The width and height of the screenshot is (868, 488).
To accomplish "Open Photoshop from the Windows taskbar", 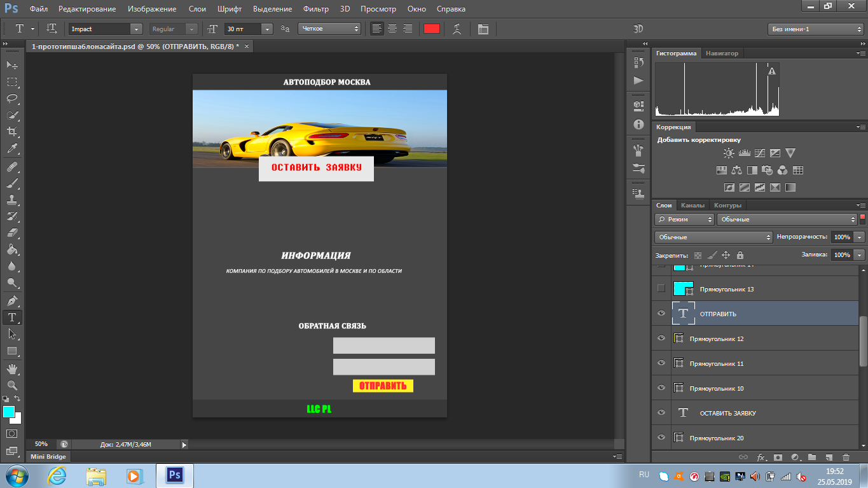I will [x=174, y=475].
